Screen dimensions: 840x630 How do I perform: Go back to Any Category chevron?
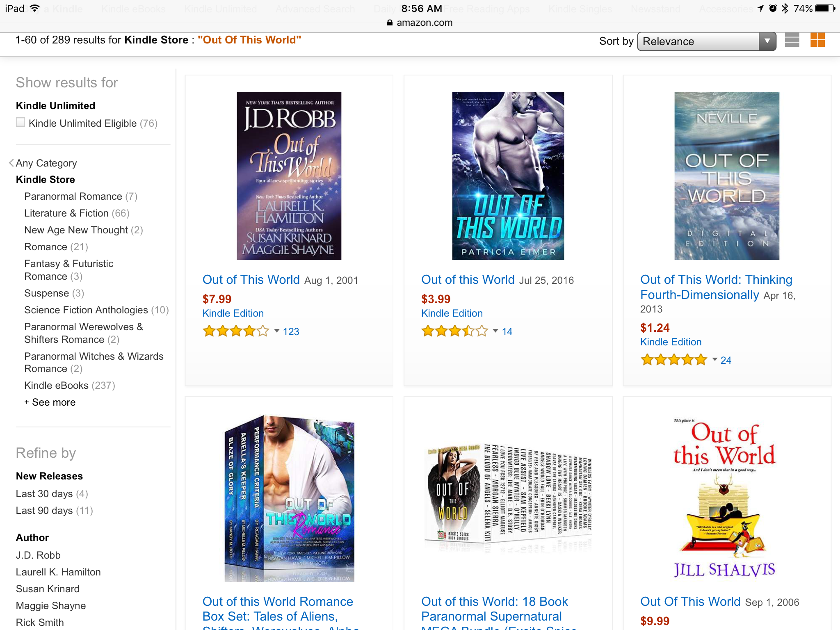pos(11,163)
